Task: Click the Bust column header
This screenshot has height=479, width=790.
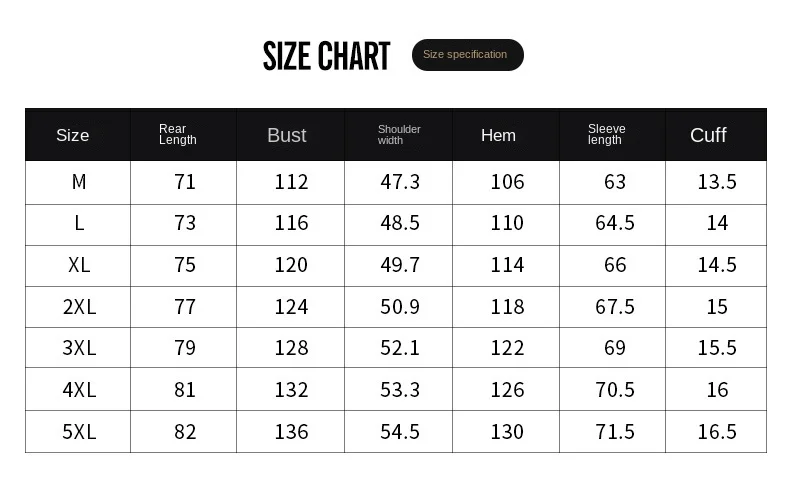Action: (x=287, y=135)
